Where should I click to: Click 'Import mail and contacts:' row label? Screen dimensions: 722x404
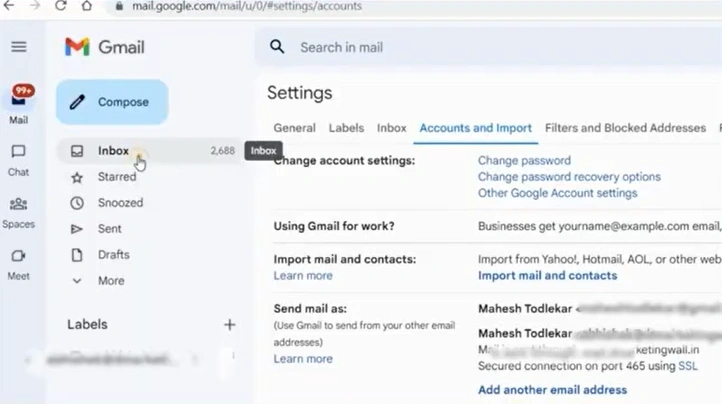coord(345,259)
